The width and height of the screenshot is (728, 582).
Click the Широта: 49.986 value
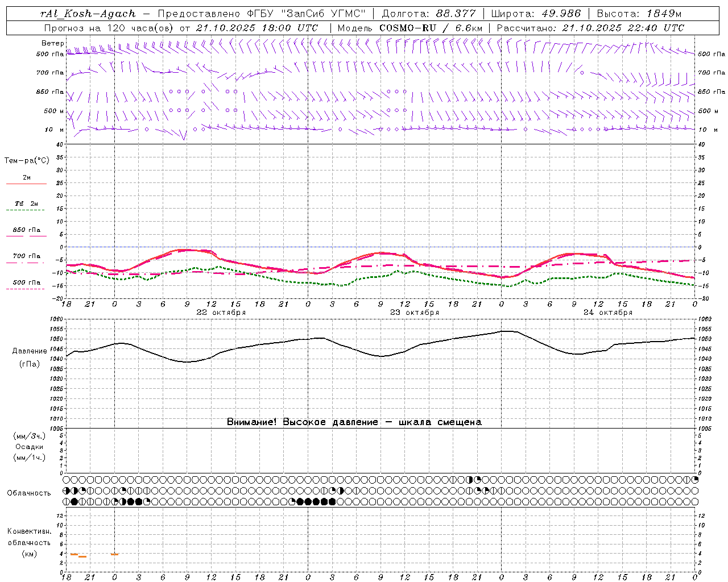pos(536,14)
